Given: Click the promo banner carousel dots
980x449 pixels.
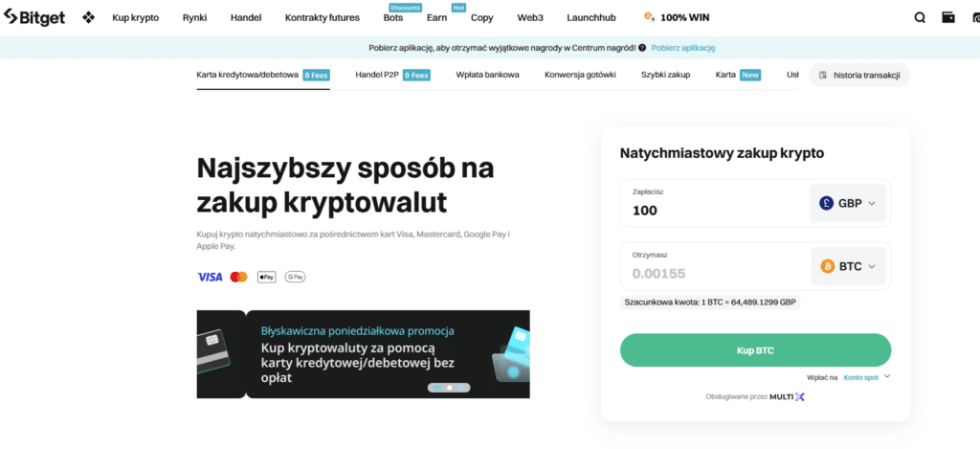Looking at the screenshot, I should [x=450, y=388].
